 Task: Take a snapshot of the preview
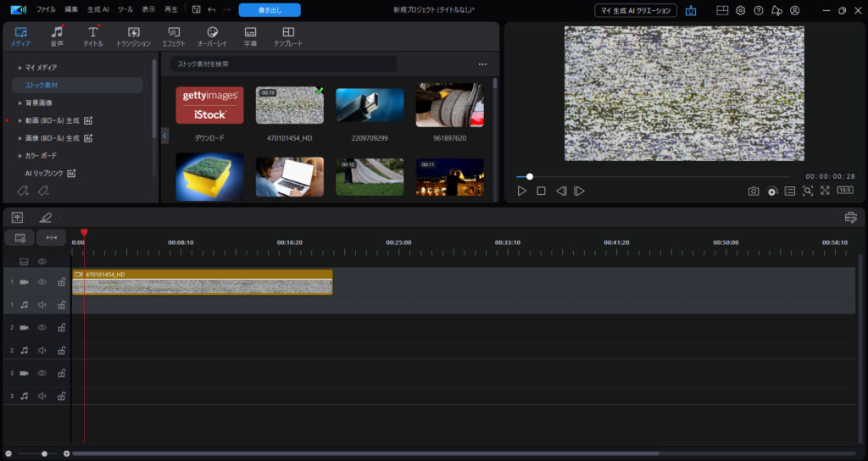pos(753,191)
